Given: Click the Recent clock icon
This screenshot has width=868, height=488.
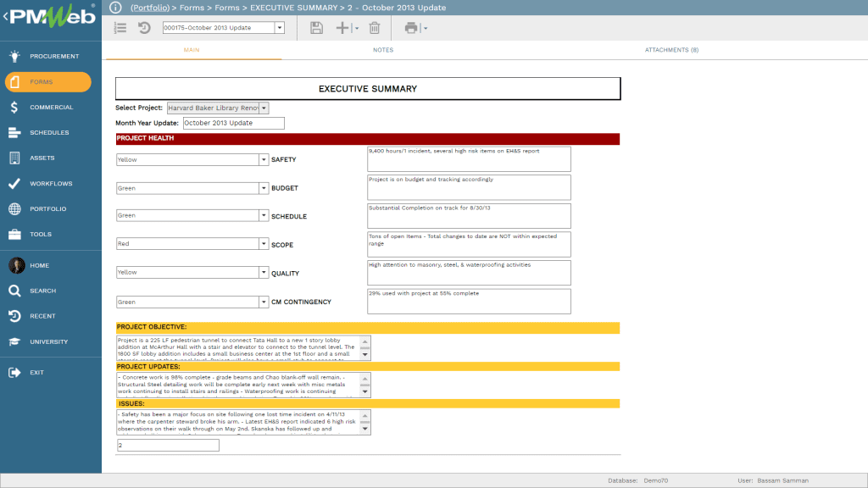Looking at the screenshot, I should click(x=14, y=317).
